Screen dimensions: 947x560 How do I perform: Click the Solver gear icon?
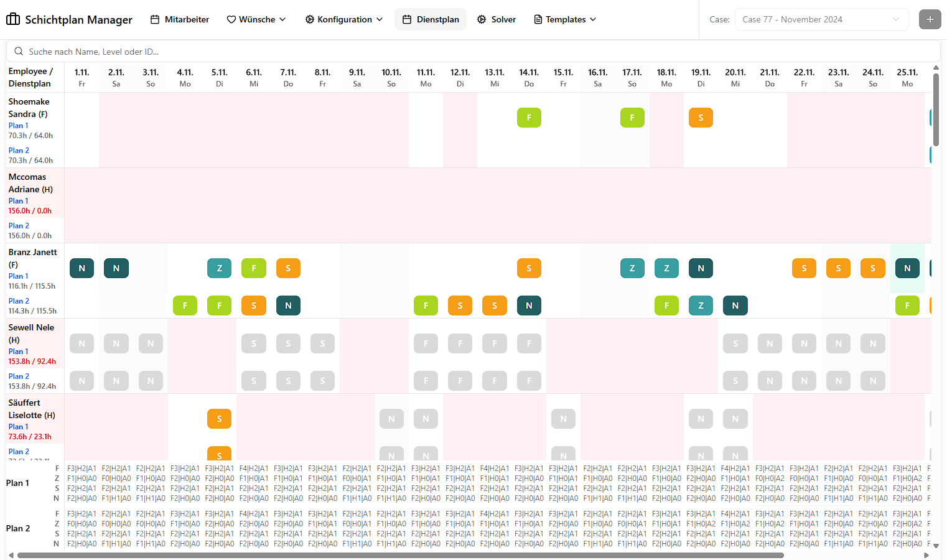482,19
